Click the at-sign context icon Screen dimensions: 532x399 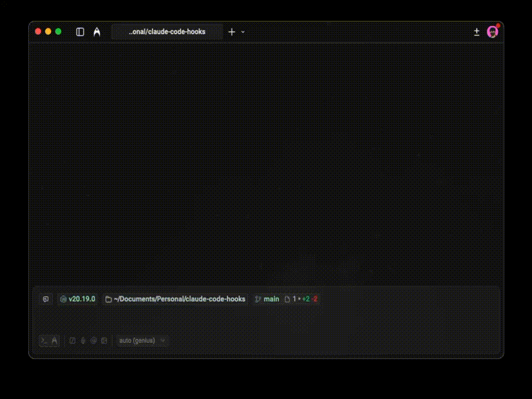point(94,341)
